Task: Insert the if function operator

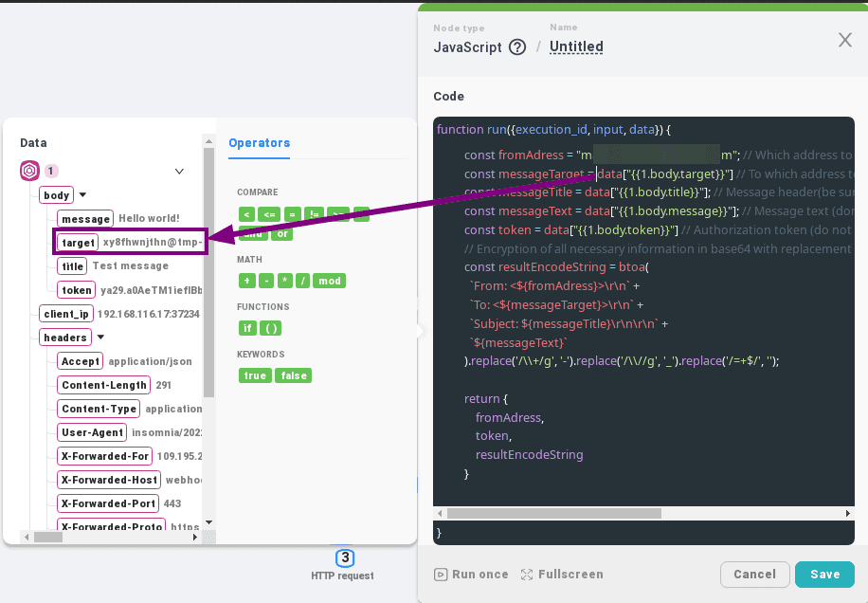Action: 247,328
